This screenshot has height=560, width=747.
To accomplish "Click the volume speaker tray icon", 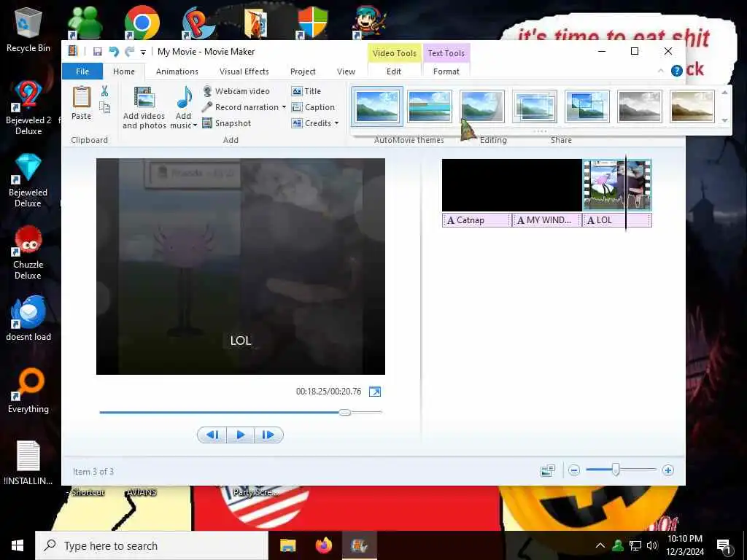I will 651,545.
